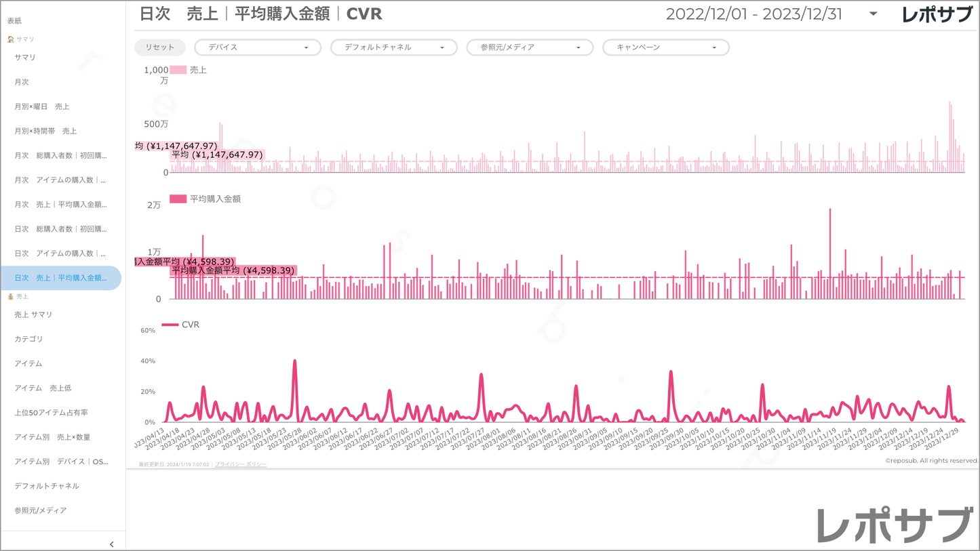The width and height of the screenshot is (980, 551).
Task: Open the 月別×時間帯 売上 page
Action: coord(45,131)
